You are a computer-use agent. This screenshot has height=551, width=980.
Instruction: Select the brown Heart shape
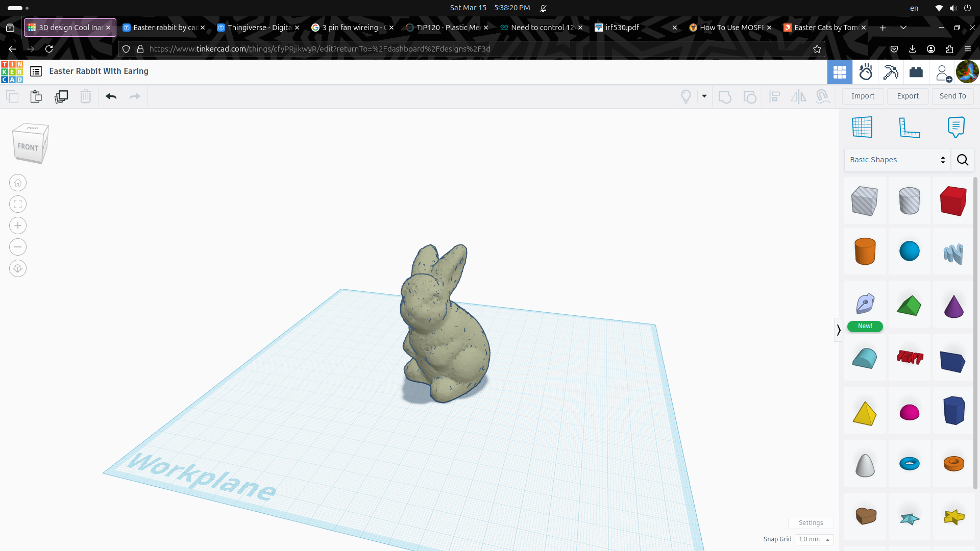click(865, 516)
